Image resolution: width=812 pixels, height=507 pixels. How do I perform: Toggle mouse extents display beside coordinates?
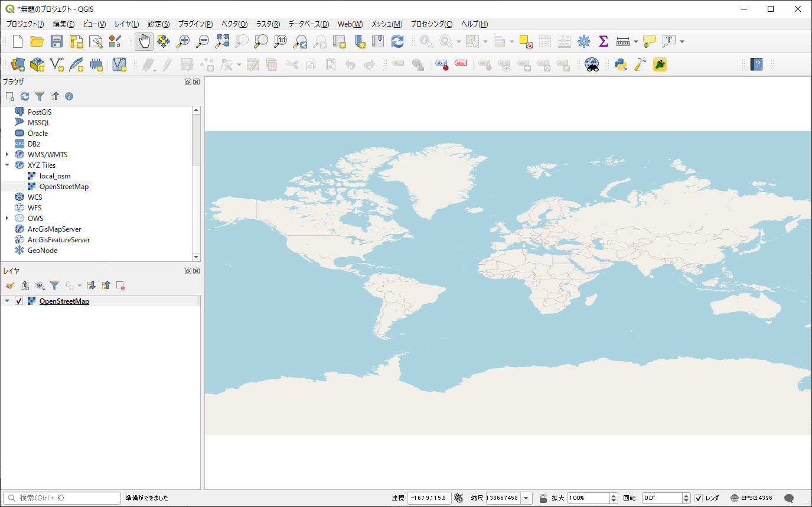tap(459, 498)
